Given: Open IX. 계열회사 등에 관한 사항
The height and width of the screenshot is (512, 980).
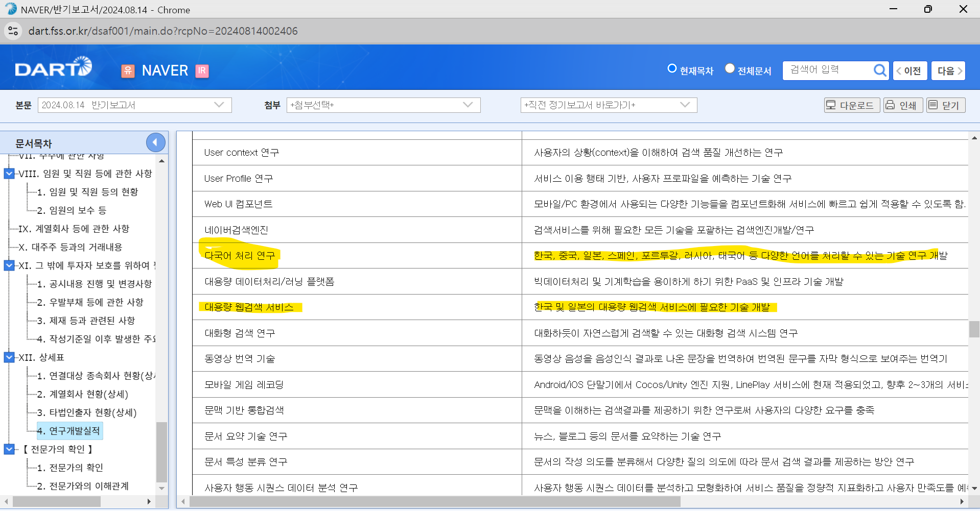Looking at the screenshot, I should pos(74,229).
